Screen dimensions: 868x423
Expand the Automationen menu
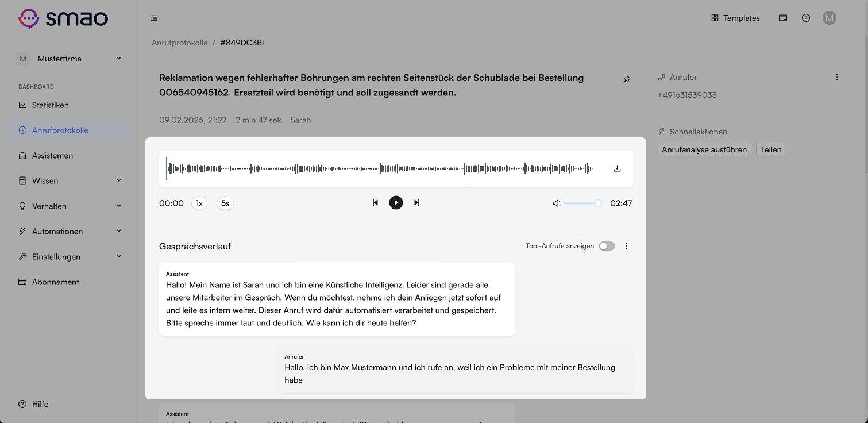pos(69,232)
